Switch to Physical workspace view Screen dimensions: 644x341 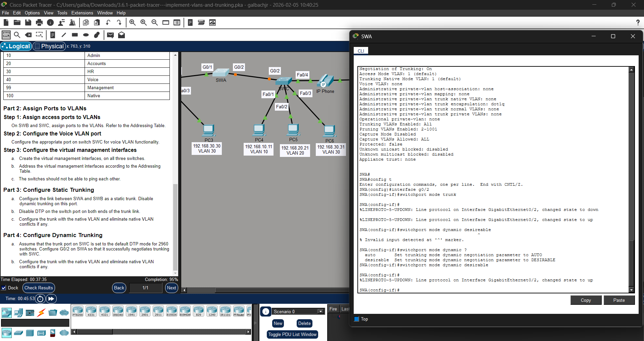tap(49, 46)
